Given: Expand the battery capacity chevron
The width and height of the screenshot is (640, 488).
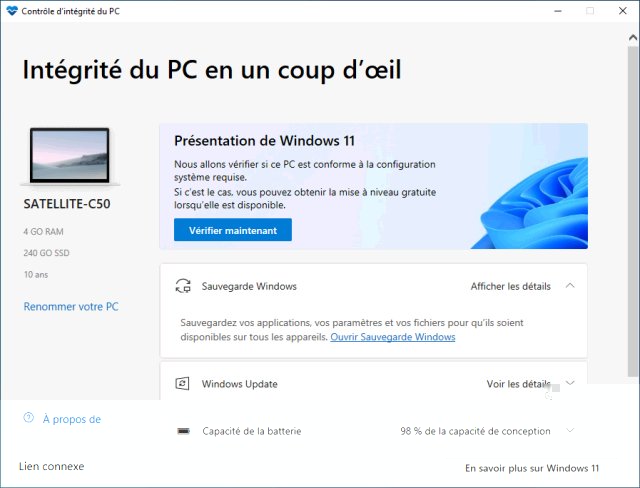Looking at the screenshot, I should pyautogui.click(x=570, y=430).
